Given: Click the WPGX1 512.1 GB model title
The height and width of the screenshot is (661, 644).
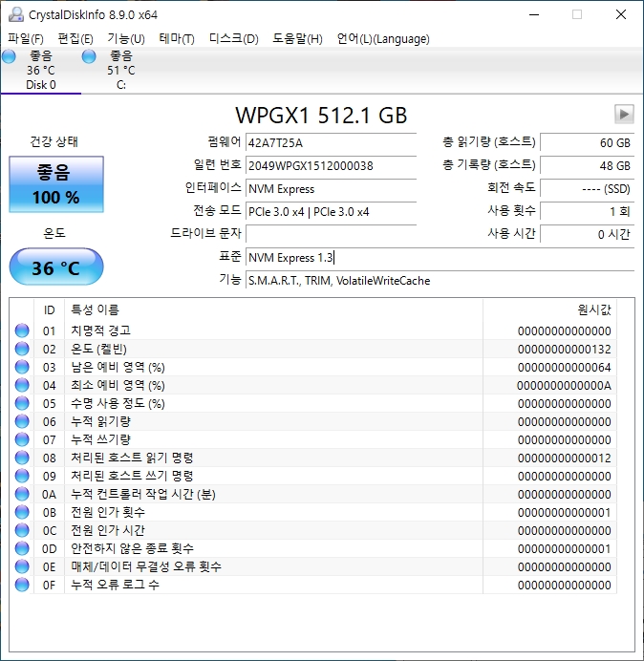Looking at the screenshot, I should (321, 115).
